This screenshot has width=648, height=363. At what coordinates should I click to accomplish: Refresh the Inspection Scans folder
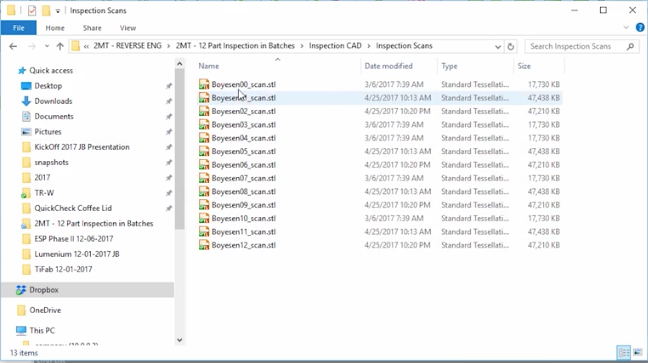pyautogui.click(x=511, y=46)
